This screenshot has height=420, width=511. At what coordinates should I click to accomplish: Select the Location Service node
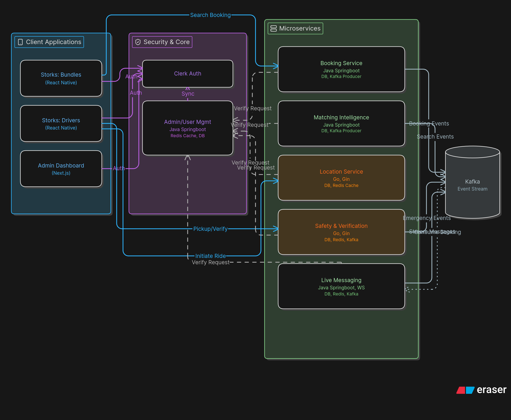[341, 178]
